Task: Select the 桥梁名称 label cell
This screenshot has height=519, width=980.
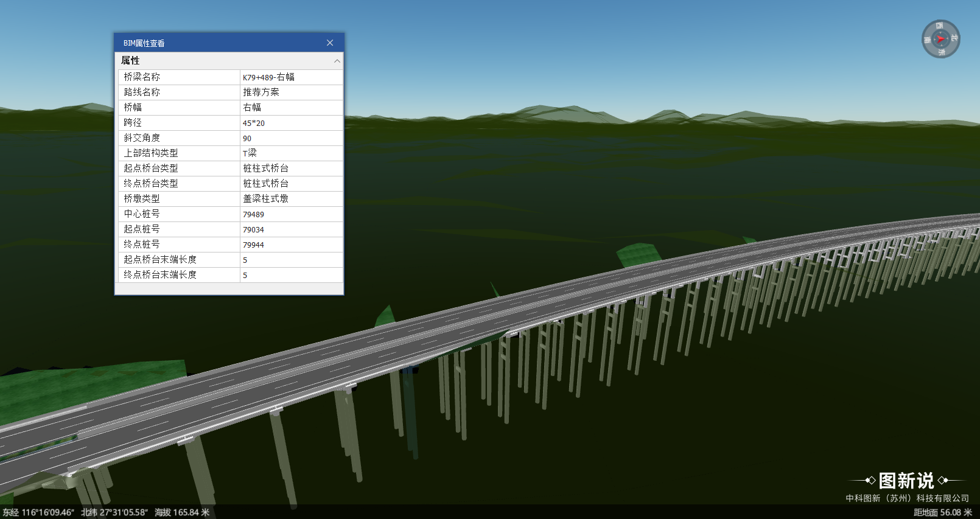Action: tap(179, 77)
